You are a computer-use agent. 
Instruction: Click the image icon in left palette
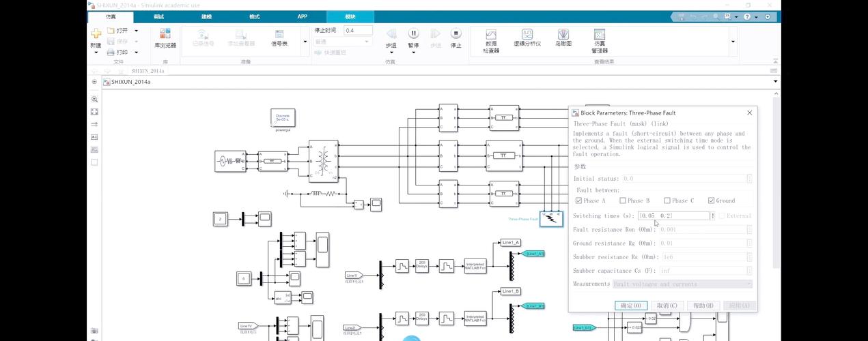95,149
